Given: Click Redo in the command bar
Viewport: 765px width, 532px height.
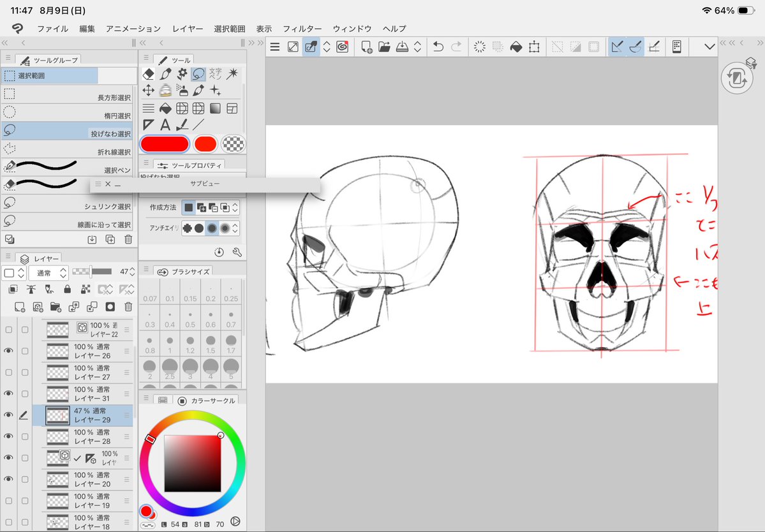Looking at the screenshot, I should [x=456, y=47].
